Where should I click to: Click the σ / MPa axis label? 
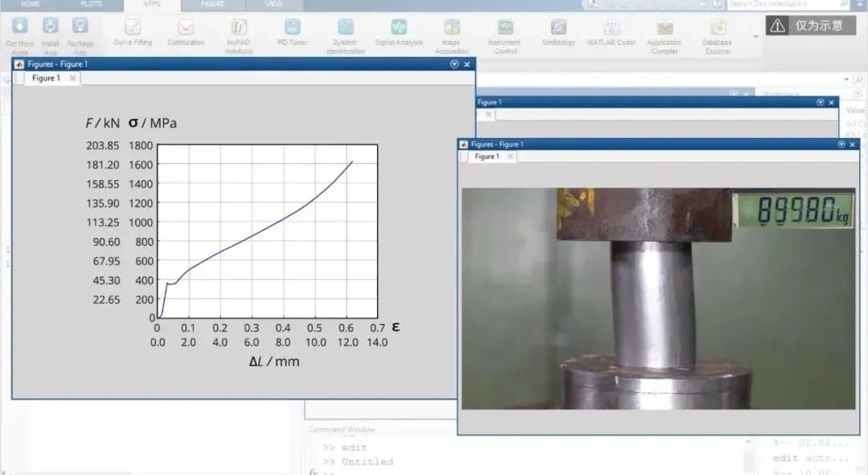[153, 123]
